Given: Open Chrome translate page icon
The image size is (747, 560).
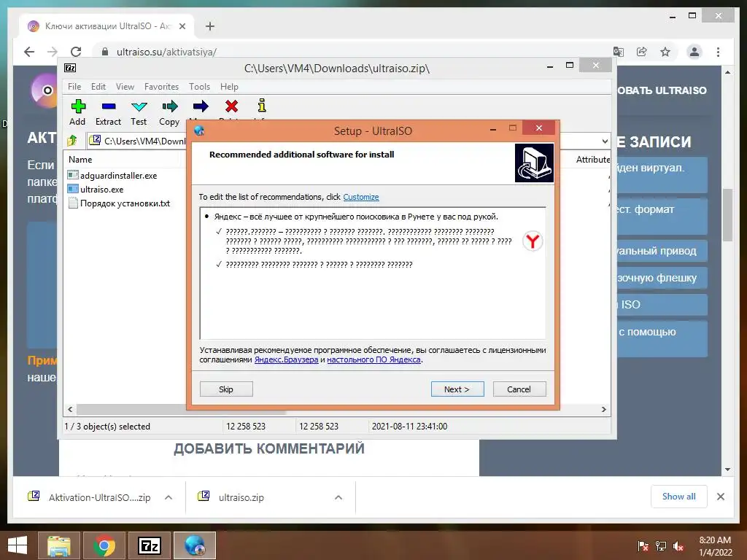Looking at the screenshot, I should click(x=619, y=52).
